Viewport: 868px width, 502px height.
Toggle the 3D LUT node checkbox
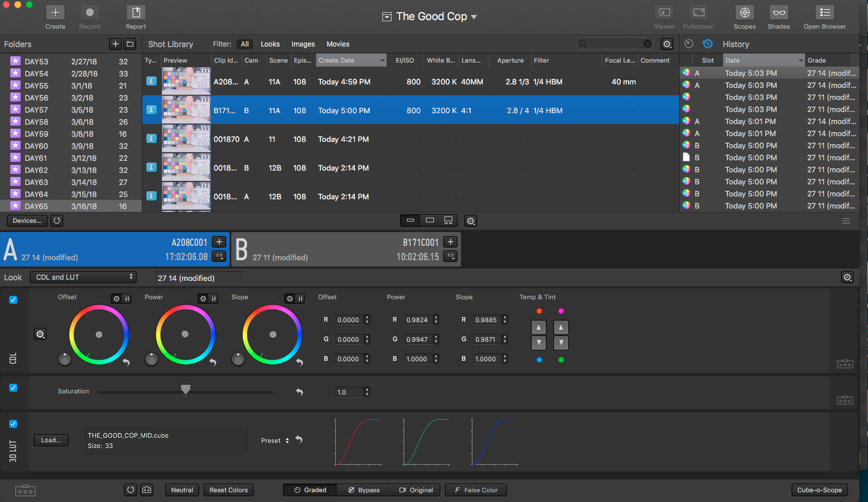[13, 424]
